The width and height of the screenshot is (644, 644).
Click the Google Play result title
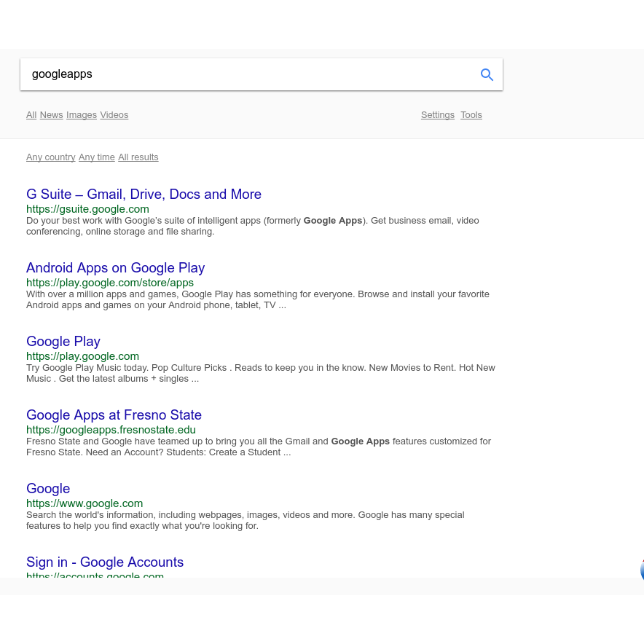[63, 342]
